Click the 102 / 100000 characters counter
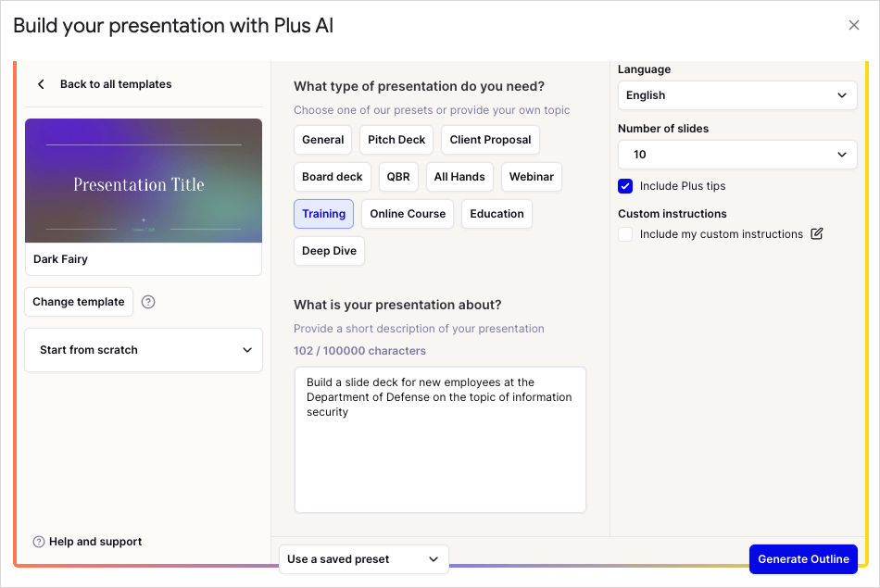 pos(359,351)
